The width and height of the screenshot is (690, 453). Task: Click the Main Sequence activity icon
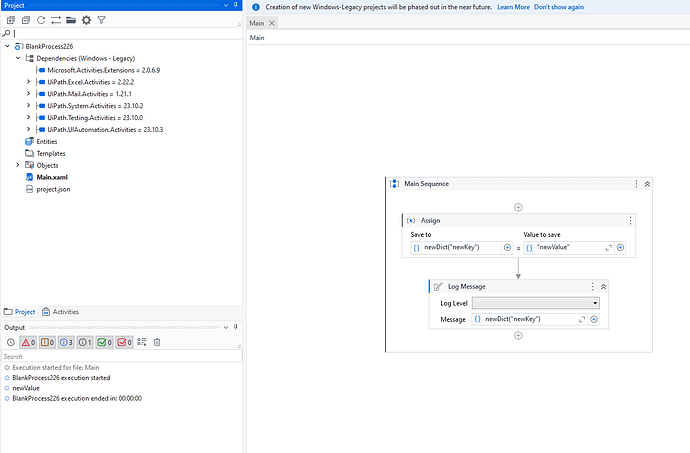click(395, 184)
